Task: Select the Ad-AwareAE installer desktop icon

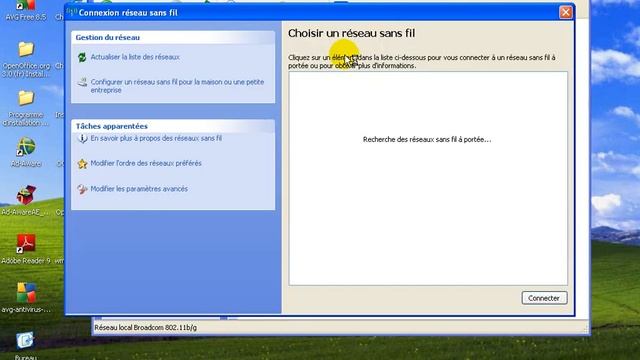Action: (x=26, y=201)
